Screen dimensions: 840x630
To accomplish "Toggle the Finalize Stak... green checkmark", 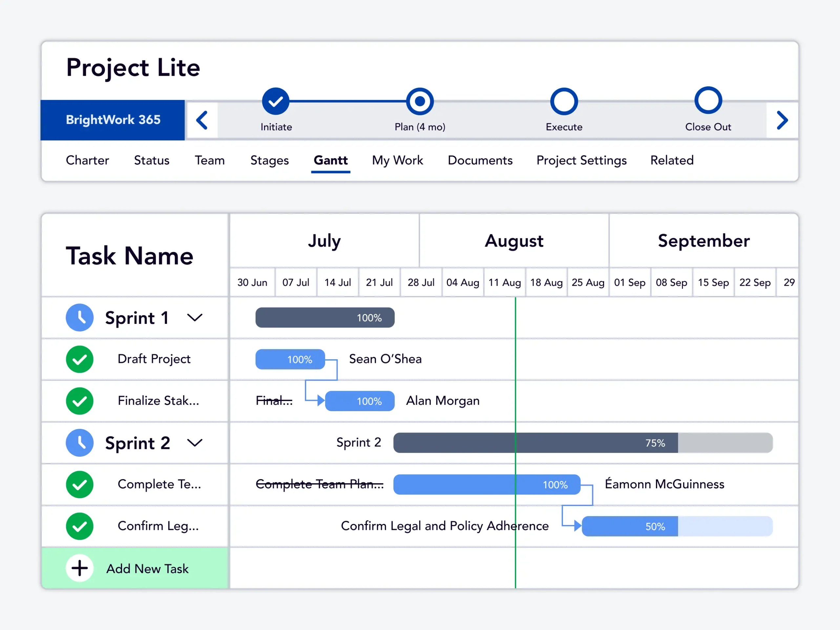I will [80, 401].
